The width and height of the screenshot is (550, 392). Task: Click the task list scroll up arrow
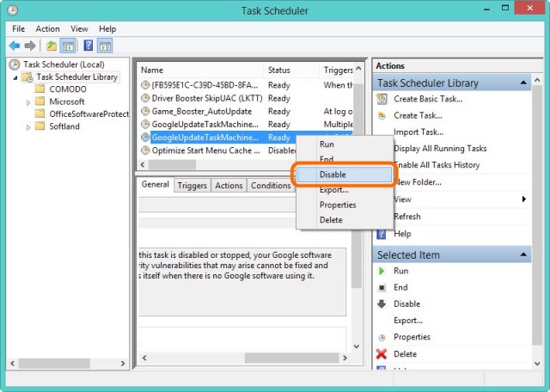pyautogui.click(x=358, y=69)
